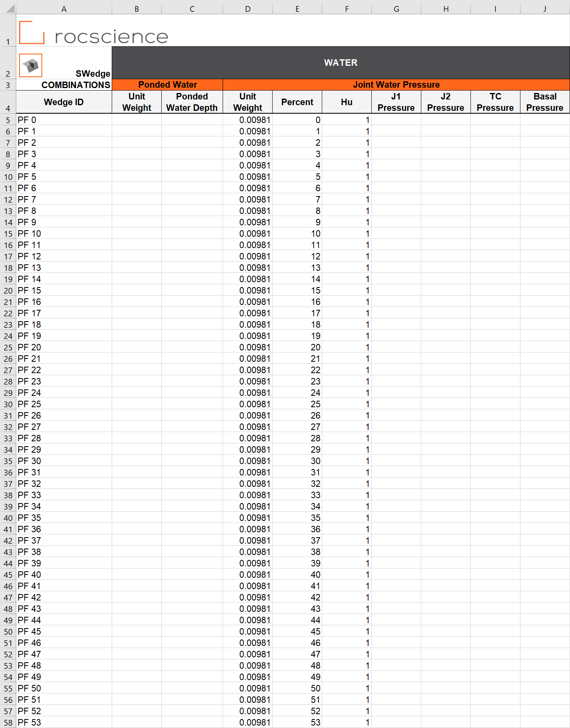This screenshot has height=728, width=570.
Task: Select row 30 header
Action: click(x=8, y=404)
